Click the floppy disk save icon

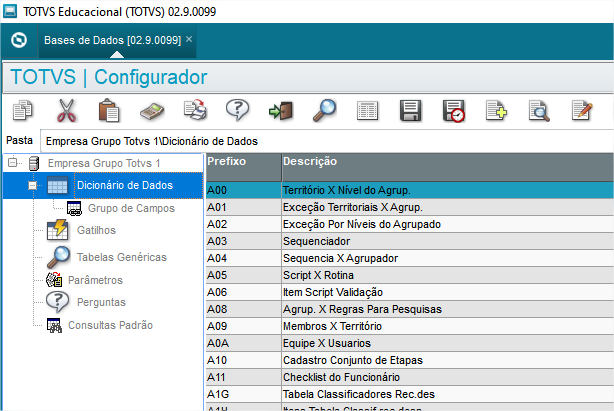pos(410,110)
